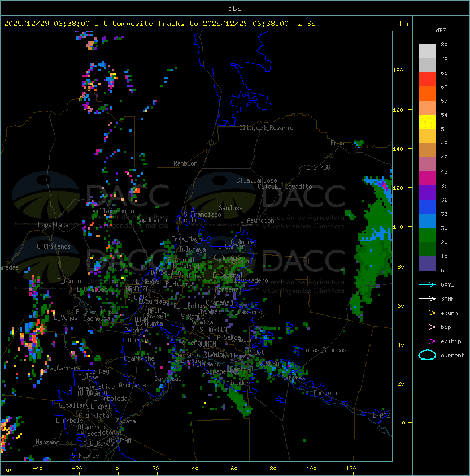Click the 120 km horizontal axis label
Viewport: 470px width, 476px height.
pyautogui.click(x=351, y=469)
